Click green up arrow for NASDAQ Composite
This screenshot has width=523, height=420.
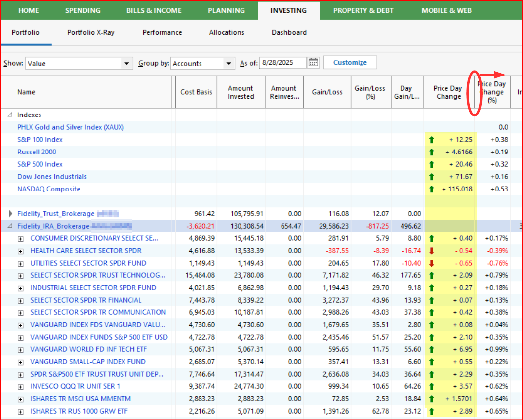pos(432,189)
